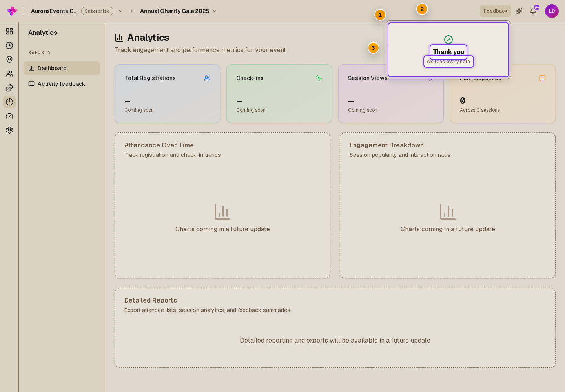The width and height of the screenshot is (565, 392).
Task: Open the people icon in left rail
Action: click(9, 74)
